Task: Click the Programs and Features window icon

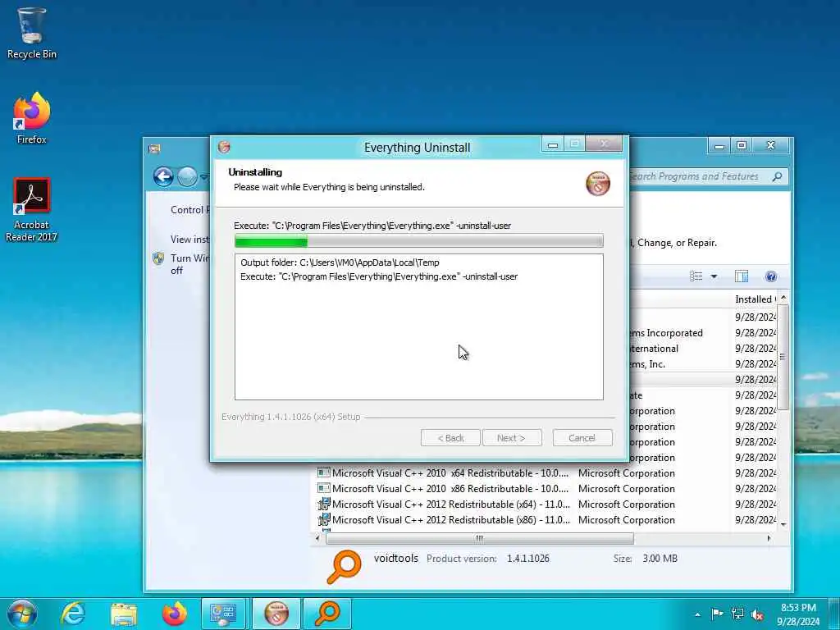Action: (x=155, y=149)
